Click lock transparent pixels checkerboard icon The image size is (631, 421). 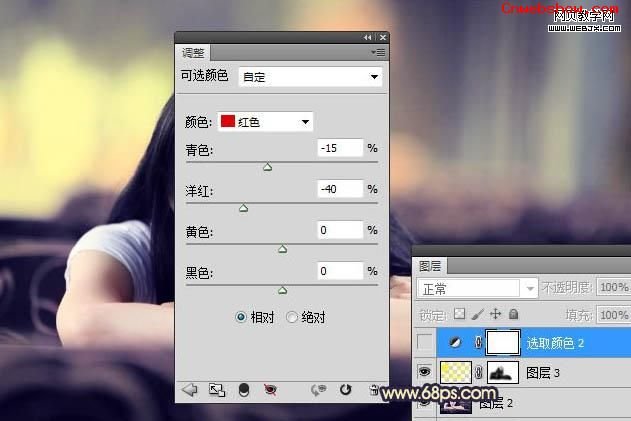pos(460,314)
